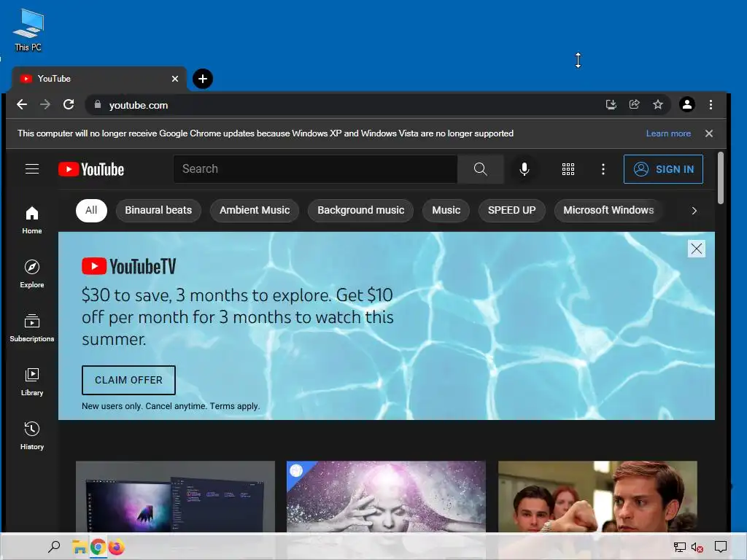The height and width of the screenshot is (560, 747).
Task: Toggle the YouTube hamburger guide menu
Action: coord(32,169)
